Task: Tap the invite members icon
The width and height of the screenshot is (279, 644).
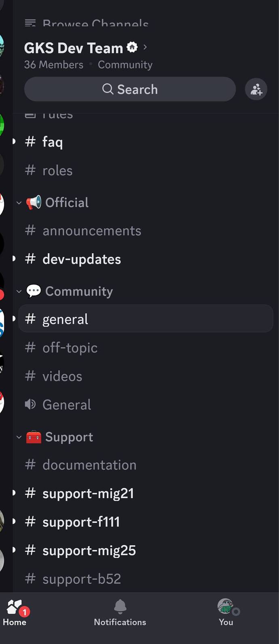Action: pos(256,89)
